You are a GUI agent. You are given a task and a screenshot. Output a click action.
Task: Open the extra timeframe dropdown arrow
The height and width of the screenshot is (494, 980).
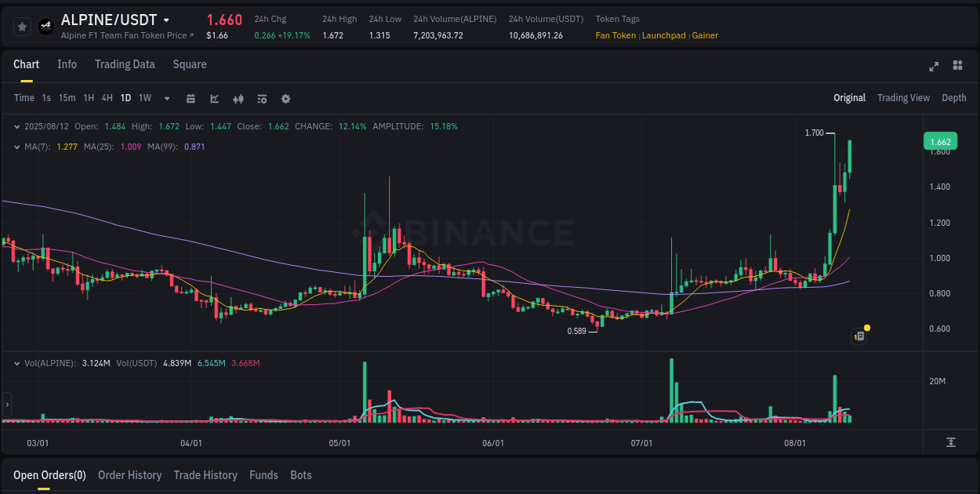[x=166, y=99]
